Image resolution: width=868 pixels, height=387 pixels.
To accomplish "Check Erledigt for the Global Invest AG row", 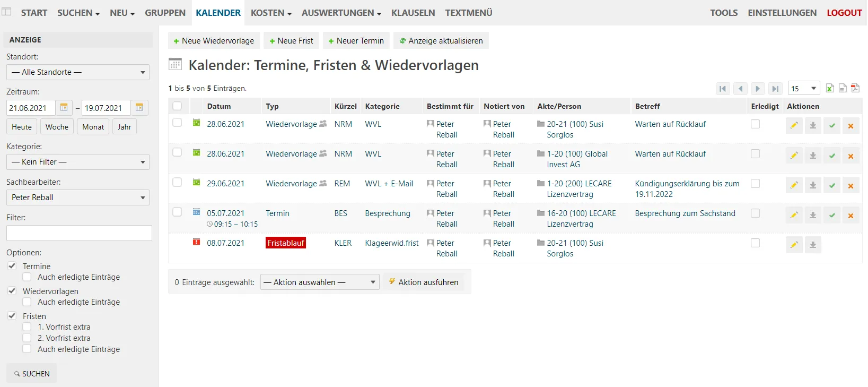I will pyautogui.click(x=755, y=153).
